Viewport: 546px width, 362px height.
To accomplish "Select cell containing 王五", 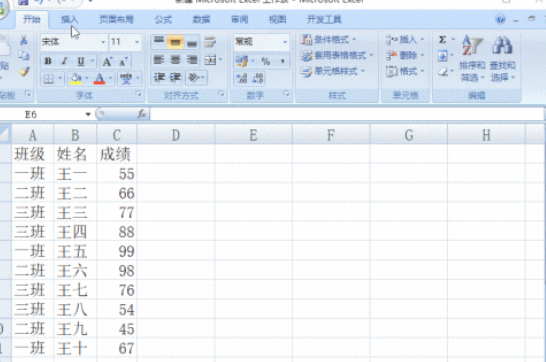I will click(x=75, y=251).
